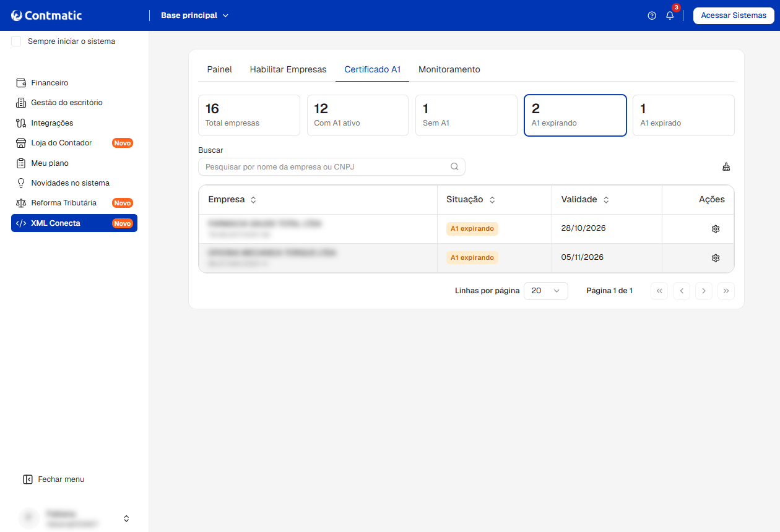Open Gestão do escritório menu item
Screen dimensions: 780x532
click(74, 103)
